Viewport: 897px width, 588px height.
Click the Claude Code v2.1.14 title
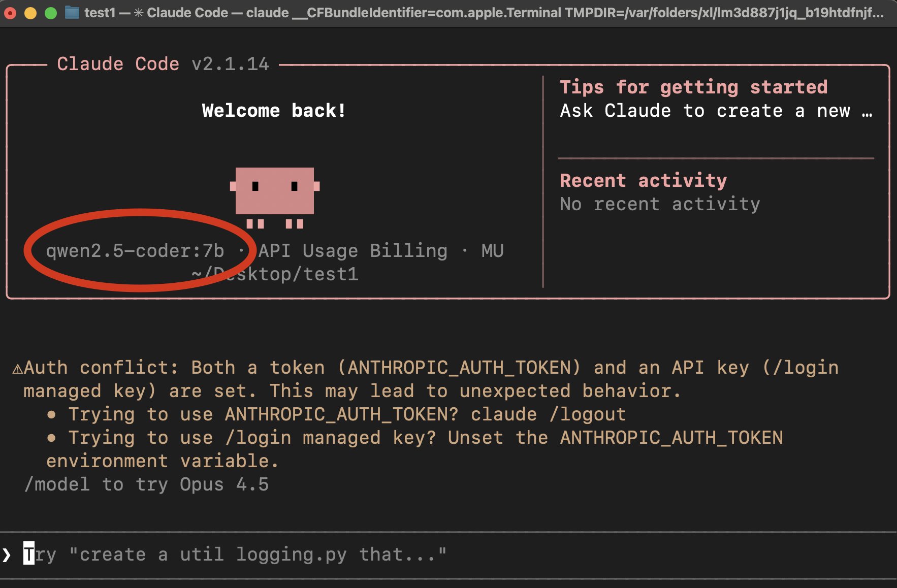163,64
